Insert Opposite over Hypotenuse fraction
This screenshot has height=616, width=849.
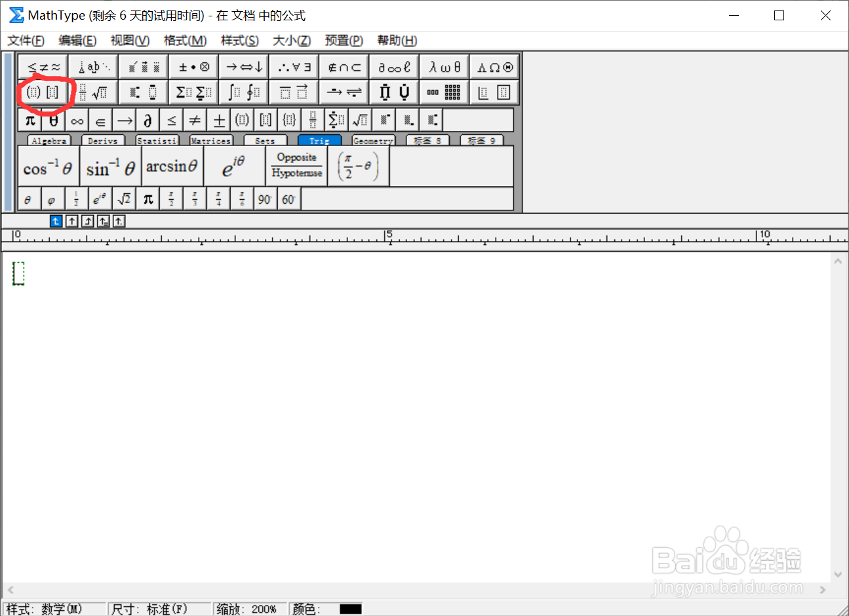point(296,167)
